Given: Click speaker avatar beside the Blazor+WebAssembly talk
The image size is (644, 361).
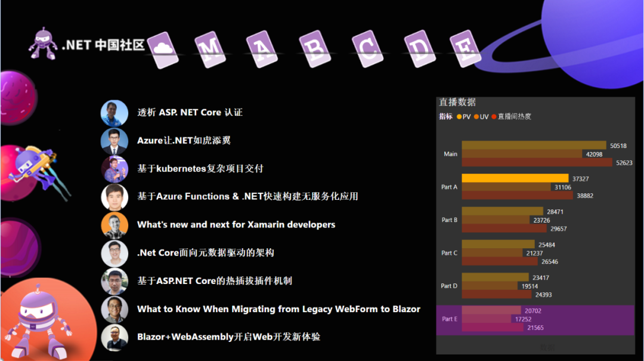Looking at the screenshot, I should pyautogui.click(x=114, y=337).
